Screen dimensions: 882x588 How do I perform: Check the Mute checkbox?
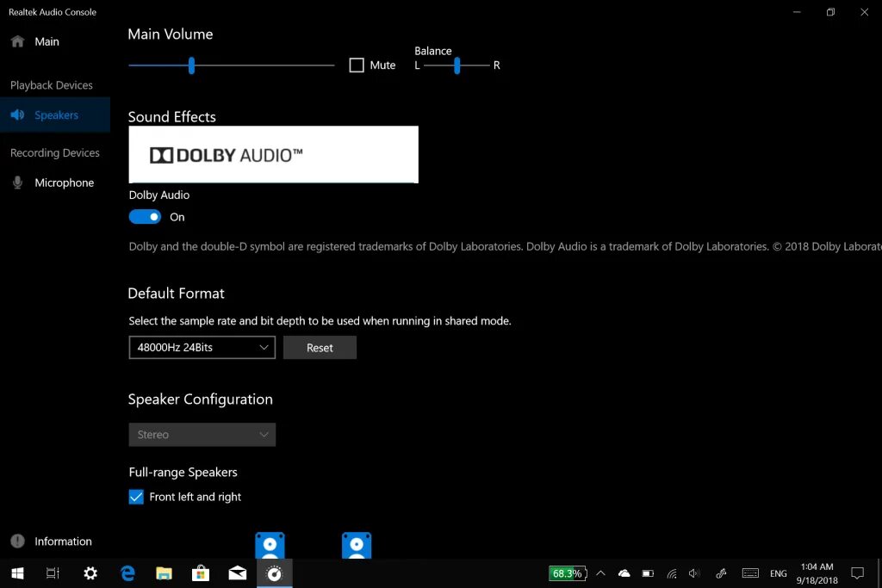click(x=357, y=65)
